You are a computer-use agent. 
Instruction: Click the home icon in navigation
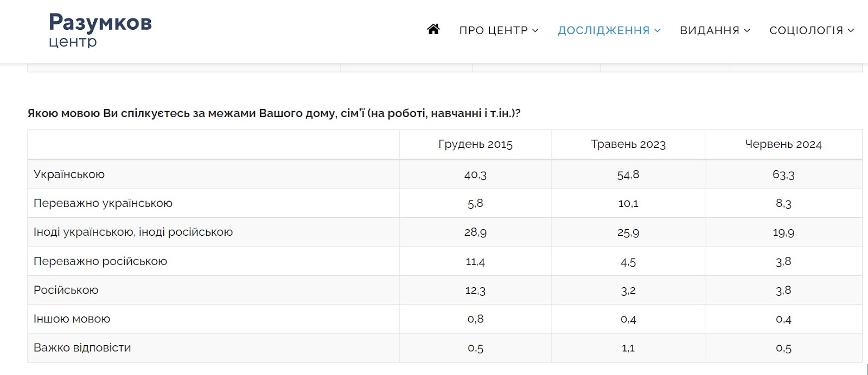click(433, 29)
